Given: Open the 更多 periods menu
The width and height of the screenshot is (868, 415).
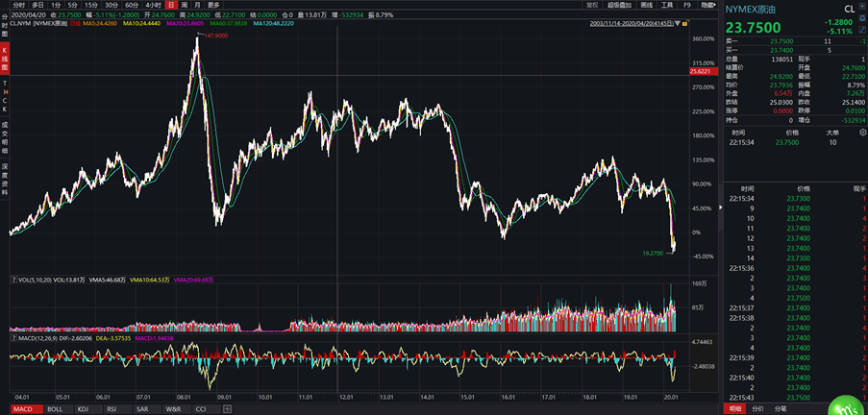Looking at the screenshot, I should click(213, 5).
